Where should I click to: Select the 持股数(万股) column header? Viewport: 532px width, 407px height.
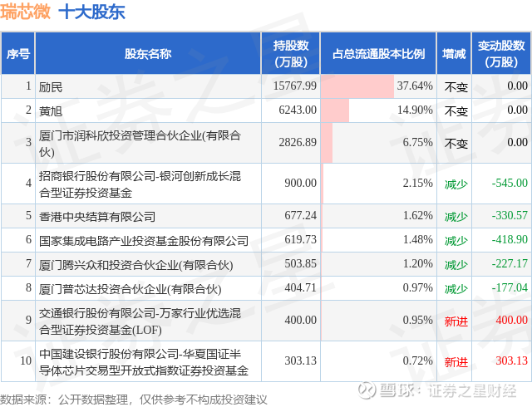click(291, 54)
